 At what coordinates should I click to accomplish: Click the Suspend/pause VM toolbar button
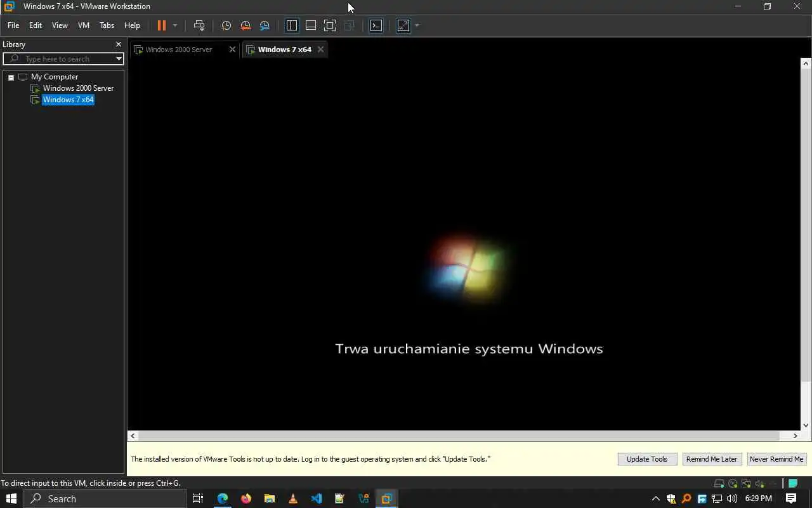(161, 25)
